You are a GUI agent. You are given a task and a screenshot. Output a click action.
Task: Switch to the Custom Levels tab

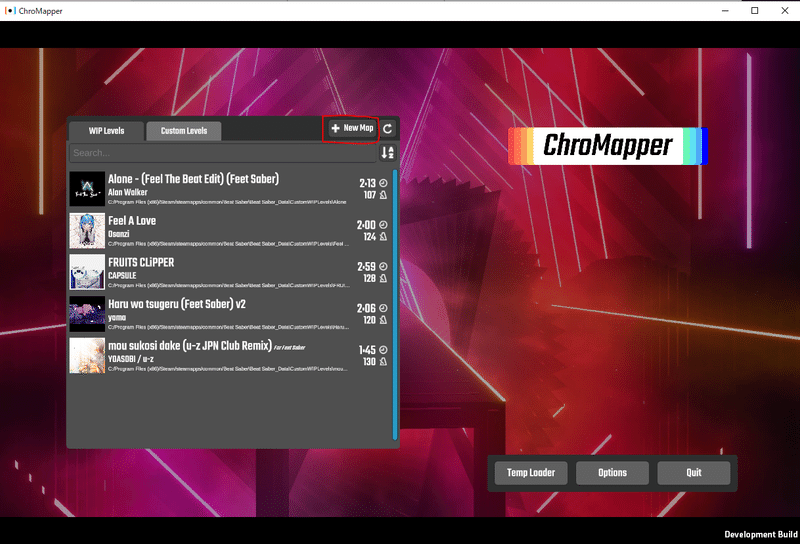coord(184,131)
